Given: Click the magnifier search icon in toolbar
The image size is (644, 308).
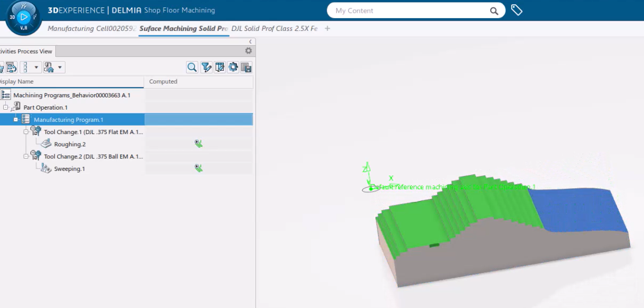Looking at the screenshot, I should click(x=192, y=67).
